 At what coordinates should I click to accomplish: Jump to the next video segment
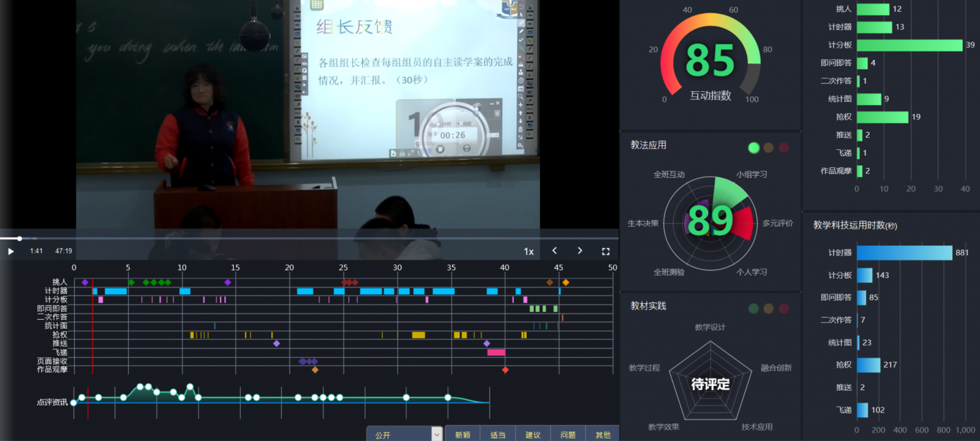coord(580,251)
